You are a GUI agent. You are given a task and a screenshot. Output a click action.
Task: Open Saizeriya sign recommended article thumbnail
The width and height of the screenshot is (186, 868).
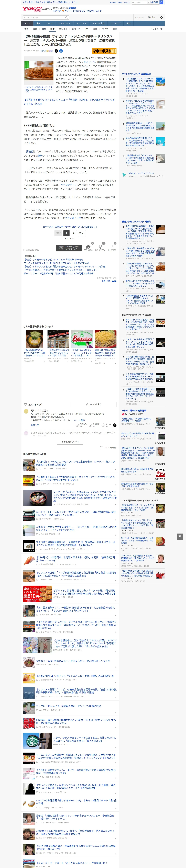coord(82,339)
